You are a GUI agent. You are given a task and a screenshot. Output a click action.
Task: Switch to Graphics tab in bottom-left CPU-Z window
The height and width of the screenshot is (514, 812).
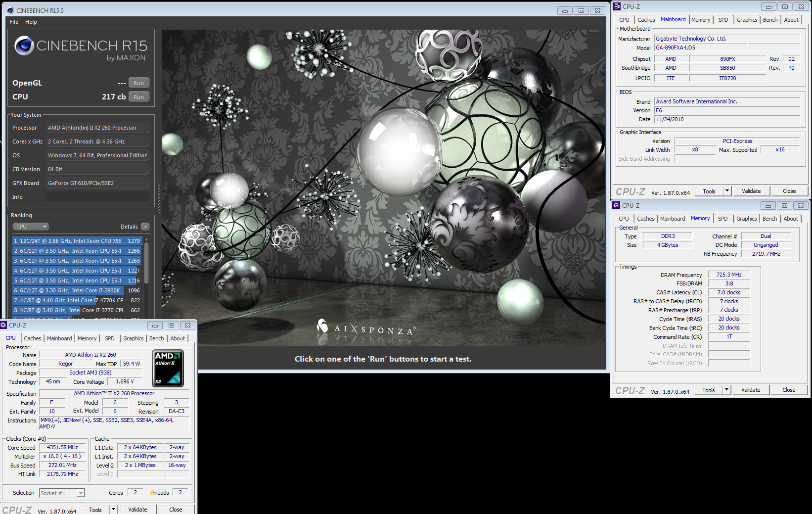point(134,338)
